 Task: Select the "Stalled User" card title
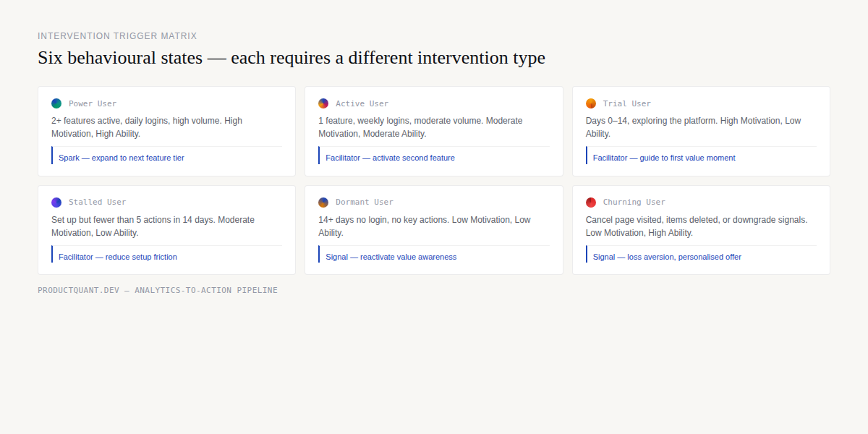(98, 203)
